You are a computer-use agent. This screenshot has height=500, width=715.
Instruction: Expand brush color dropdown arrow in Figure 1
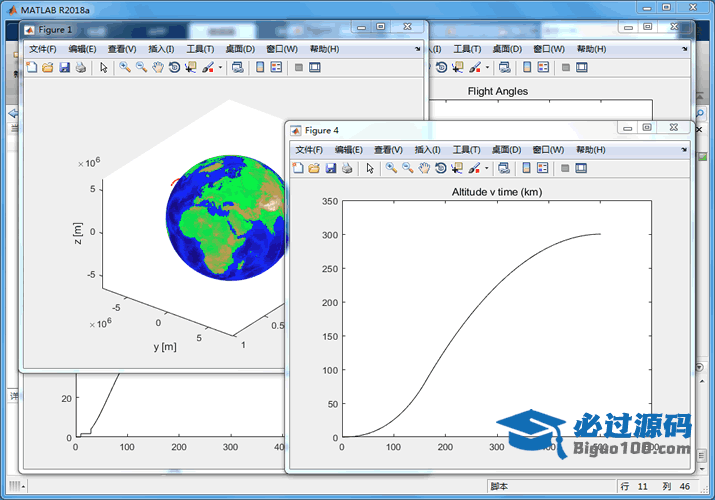[x=219, y=69]
